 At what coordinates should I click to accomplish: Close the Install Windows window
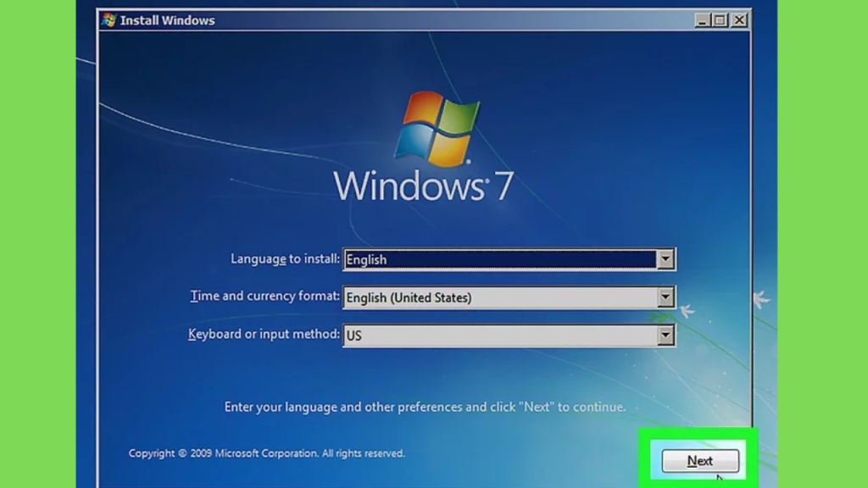coord(739,20)
